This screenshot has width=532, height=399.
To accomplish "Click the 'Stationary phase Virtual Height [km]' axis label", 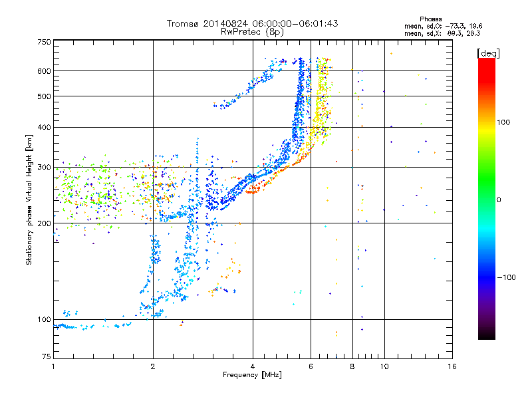I will point(29,199).
